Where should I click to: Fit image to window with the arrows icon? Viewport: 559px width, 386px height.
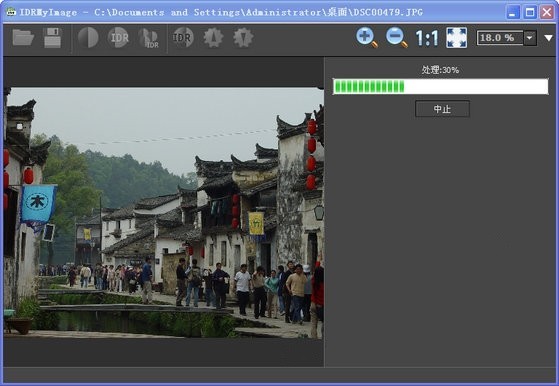pyautogui.click(x=457, y=37)
